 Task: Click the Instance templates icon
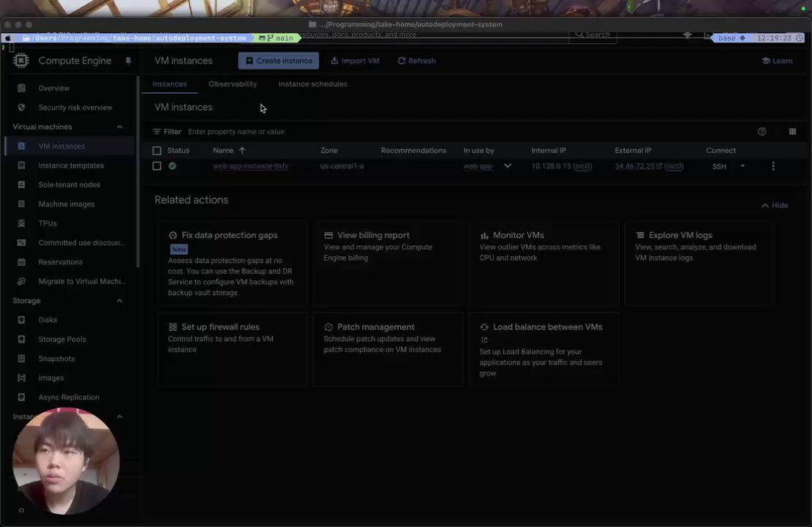(21, 165)
